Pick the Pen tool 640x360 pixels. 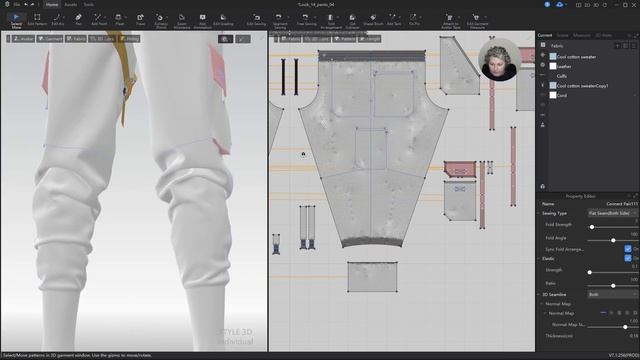coord(78,20)
